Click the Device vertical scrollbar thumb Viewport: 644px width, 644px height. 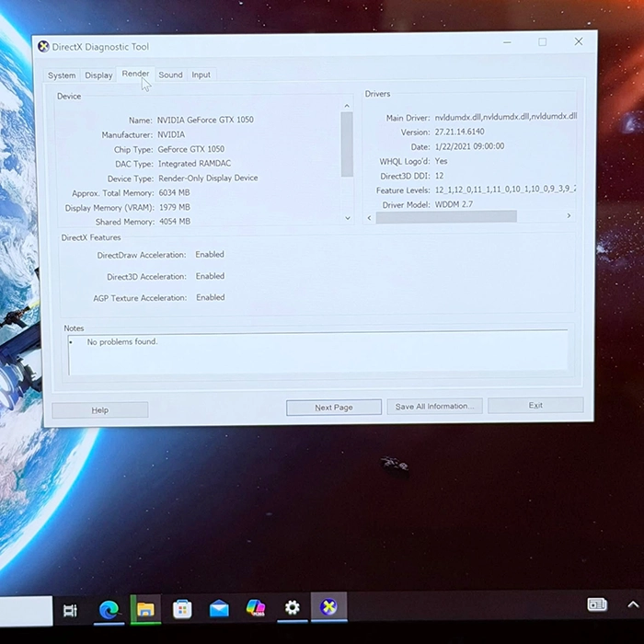(347, 144)
